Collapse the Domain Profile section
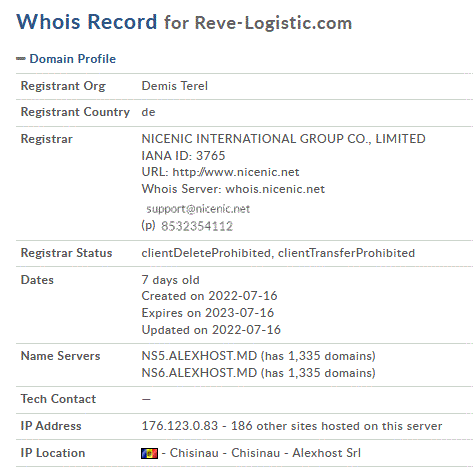 21,59
